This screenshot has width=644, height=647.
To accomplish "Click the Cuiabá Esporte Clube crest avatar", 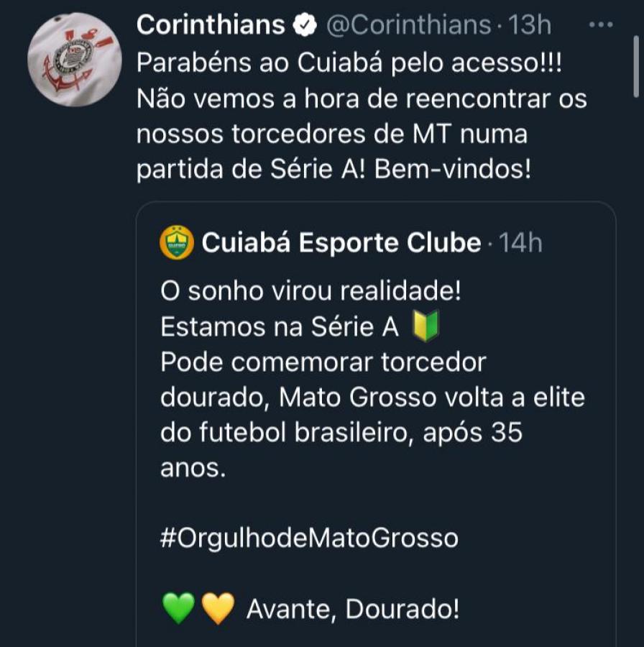I will pos(177,243).
